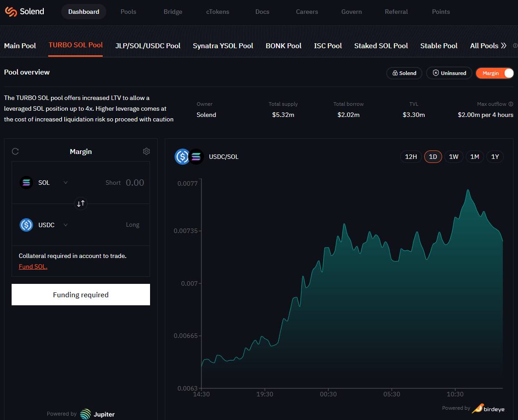This screenshot has height=420, width=518.
Task: Click the USDC/SOL chart pair icon
Action: (x=189, y=157)
